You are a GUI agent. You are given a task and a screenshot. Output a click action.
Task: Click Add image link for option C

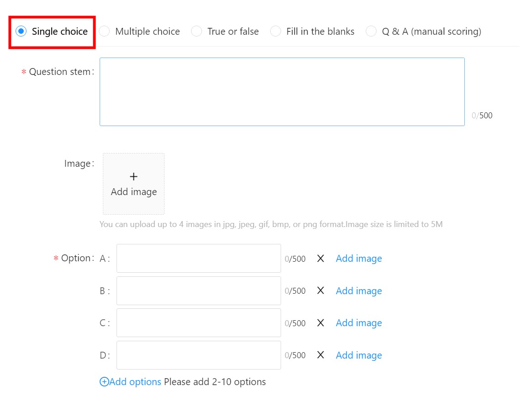(359, 323)
